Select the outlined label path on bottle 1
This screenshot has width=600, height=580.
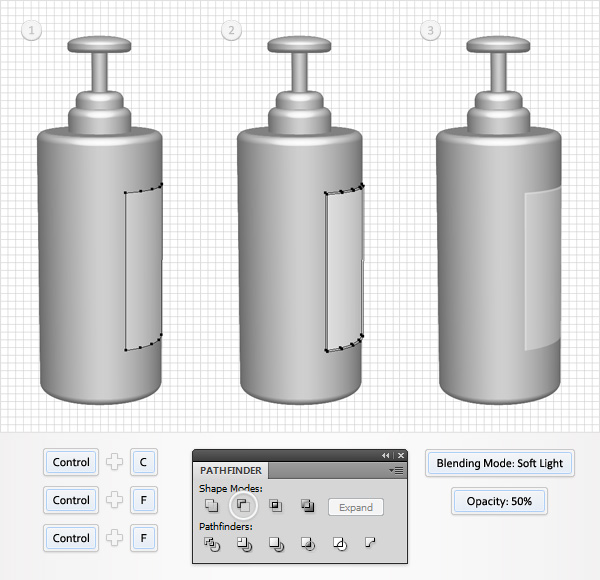tap(143, 268)
